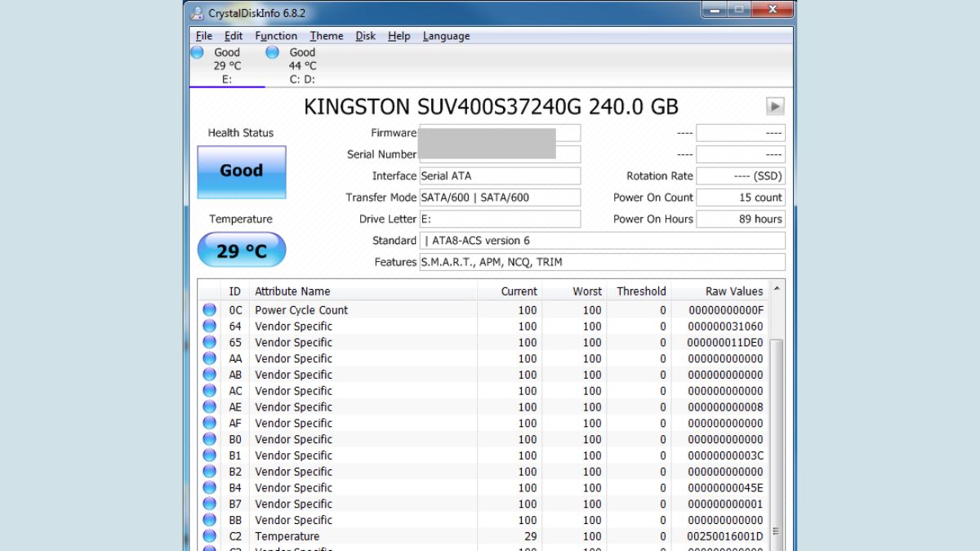980x551 pixels.
Task: Click the Standard field ATA8-ACS version 6
Action: point(602,241)
